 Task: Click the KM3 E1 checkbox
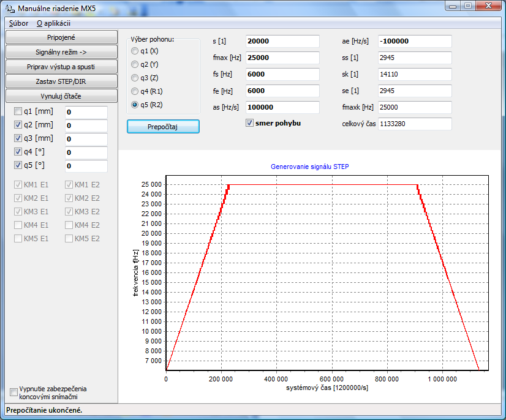18,212
